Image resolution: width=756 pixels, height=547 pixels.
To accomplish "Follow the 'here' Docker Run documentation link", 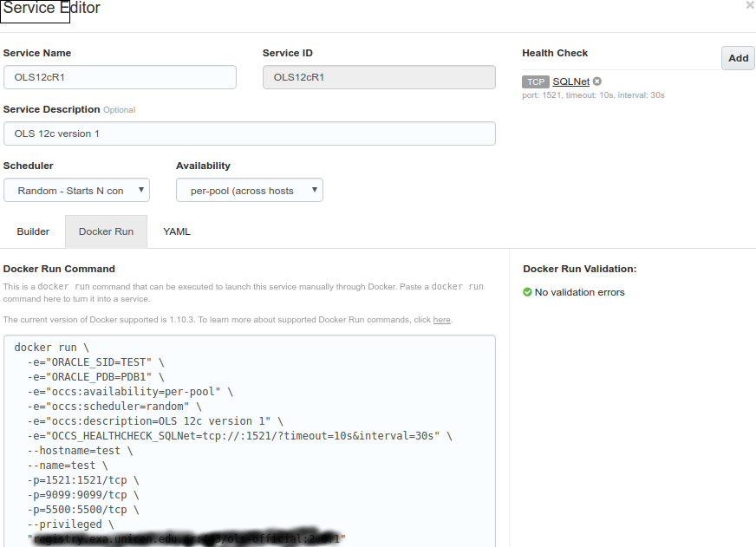I will [441, 320].
